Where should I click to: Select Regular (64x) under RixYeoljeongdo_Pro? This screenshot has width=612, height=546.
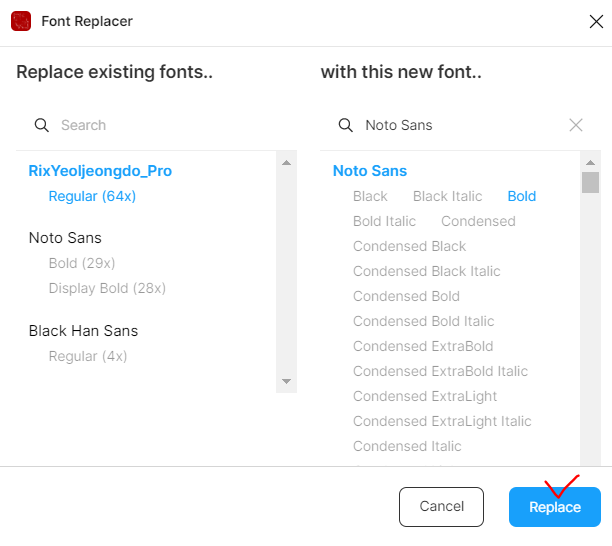pyautogui.click(x=92, y=196)
